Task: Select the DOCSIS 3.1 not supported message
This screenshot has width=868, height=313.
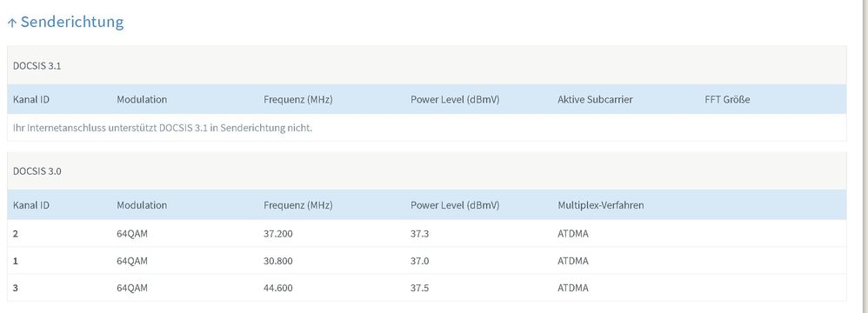Action: coord(162,128)
